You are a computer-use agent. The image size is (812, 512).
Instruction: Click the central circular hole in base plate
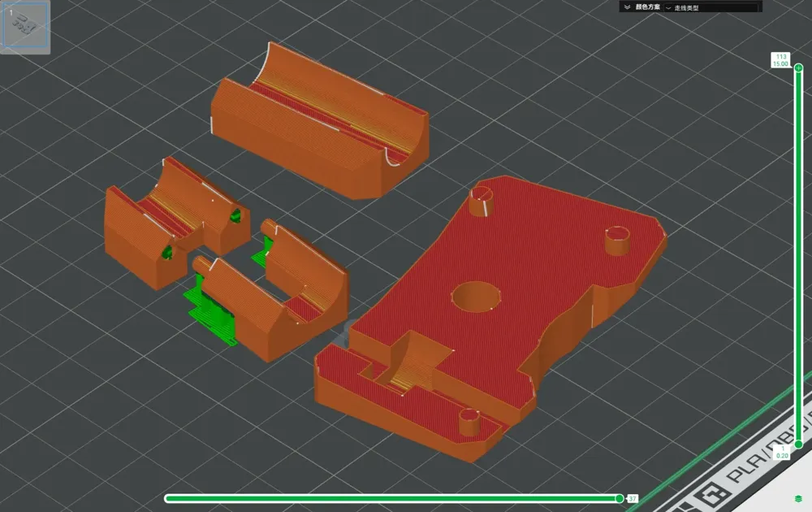475,297
